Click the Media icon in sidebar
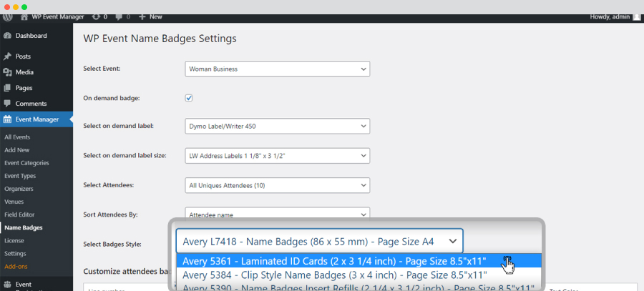 7,72
